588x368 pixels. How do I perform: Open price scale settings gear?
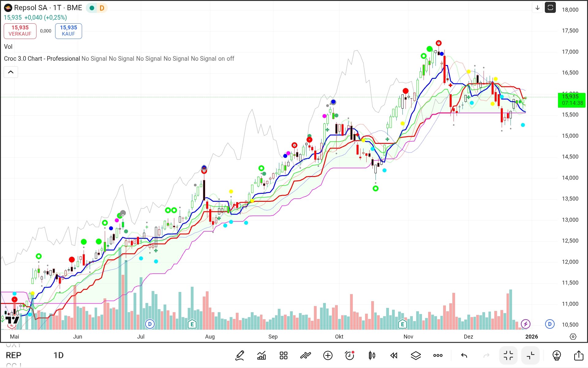(573, 336)
